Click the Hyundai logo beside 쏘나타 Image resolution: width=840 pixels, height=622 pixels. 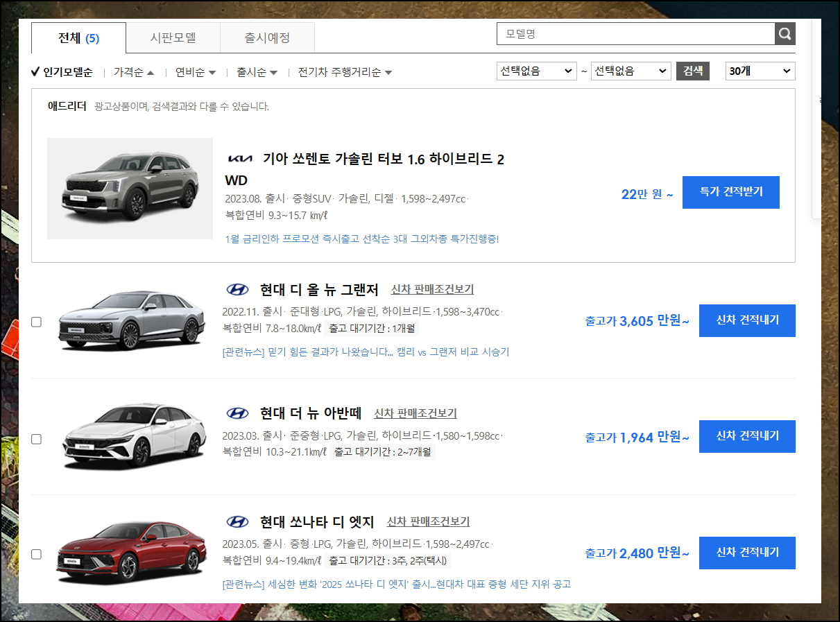click(237, 521)
